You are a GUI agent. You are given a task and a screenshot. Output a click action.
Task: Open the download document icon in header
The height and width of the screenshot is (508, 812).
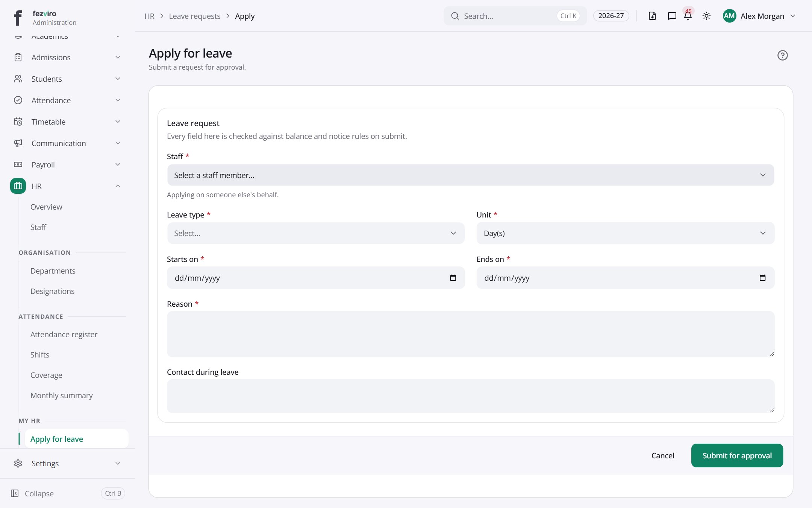click(652, 16)
